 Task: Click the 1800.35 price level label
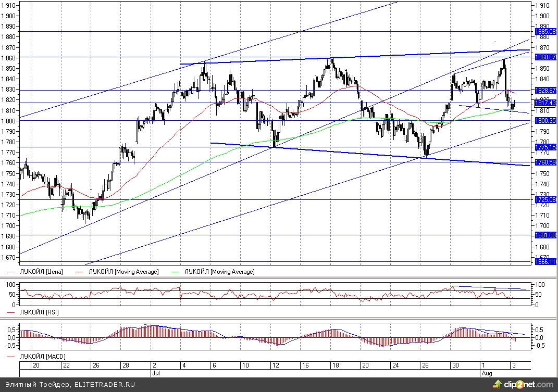point(545,121)
